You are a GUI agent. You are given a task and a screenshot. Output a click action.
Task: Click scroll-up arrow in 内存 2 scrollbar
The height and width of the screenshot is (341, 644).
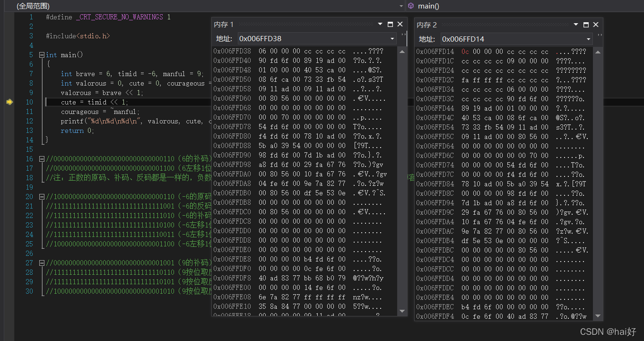pyautogui.click(x=598, y=52)
